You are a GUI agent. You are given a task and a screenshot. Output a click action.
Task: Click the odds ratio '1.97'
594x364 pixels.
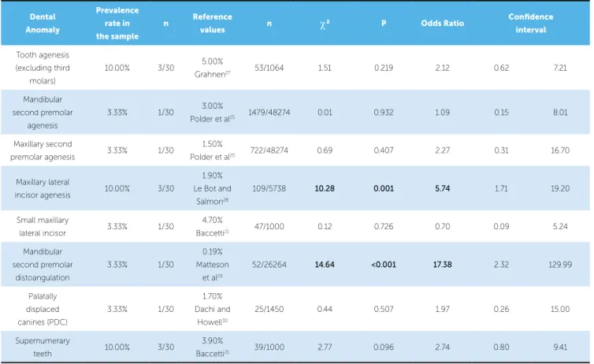(x=443, y=309)
